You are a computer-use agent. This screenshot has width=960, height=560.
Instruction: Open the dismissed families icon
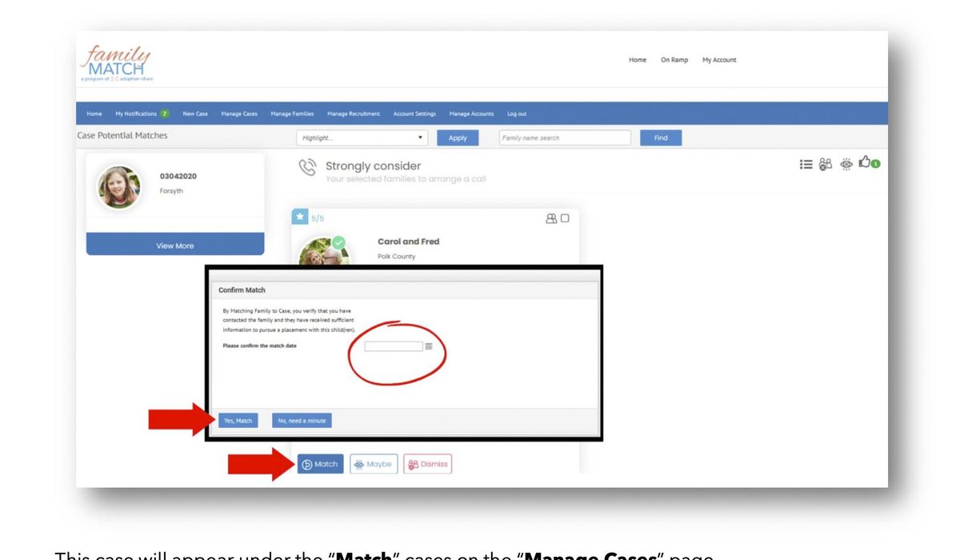826,163
